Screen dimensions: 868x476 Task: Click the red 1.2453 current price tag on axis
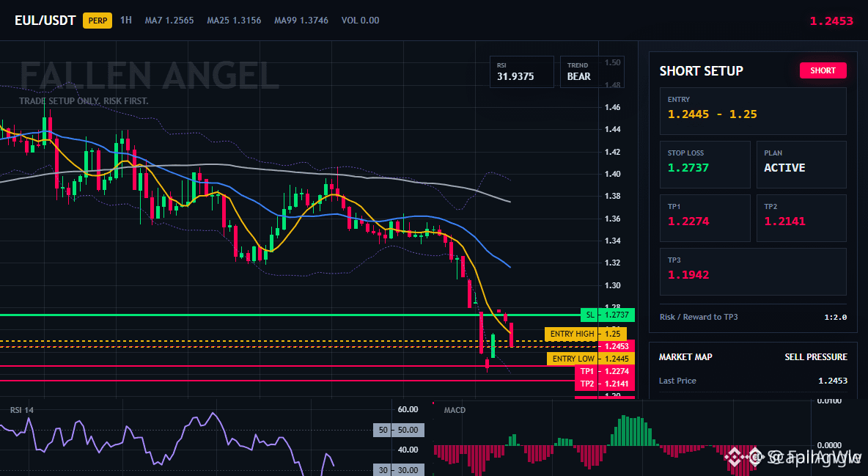(x=617, y=346)
